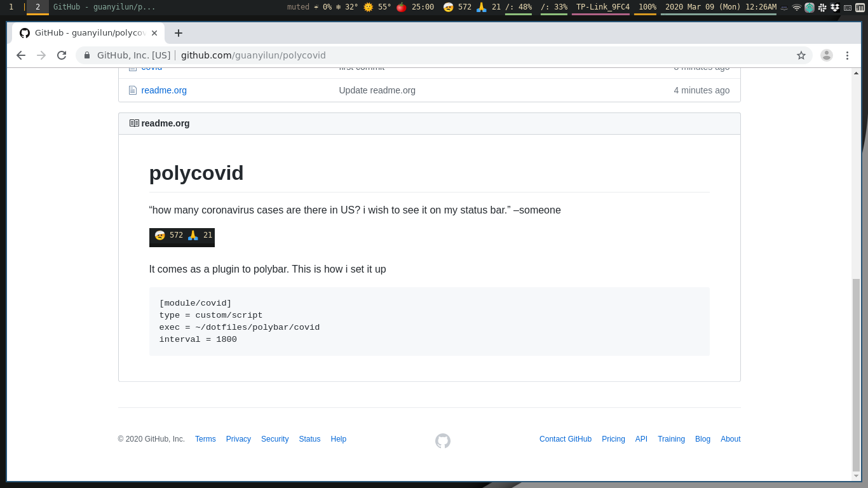This screenshot has height=488, width=868.
Task: Click the WiFi tray icon
Action: pyautogui.click(x=797, y=8)
